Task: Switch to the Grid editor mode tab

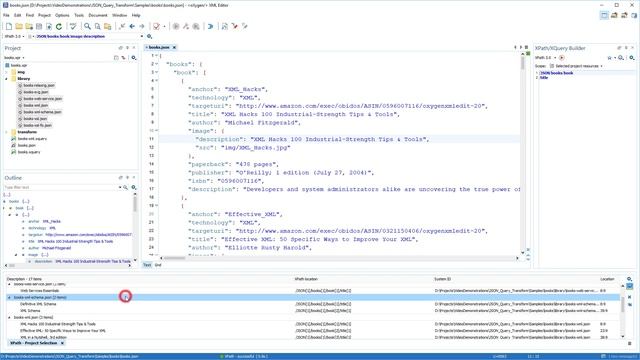Action: pyautogui.click(x=158, y=265)
